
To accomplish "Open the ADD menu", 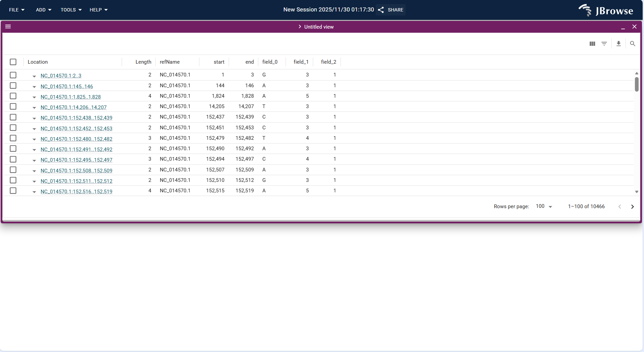I will 43,10.
